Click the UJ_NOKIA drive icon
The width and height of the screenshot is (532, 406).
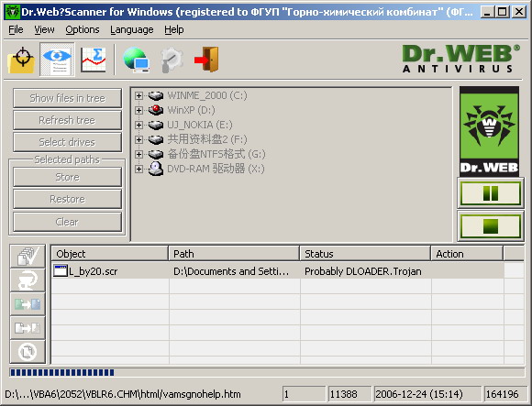(156, 125)
